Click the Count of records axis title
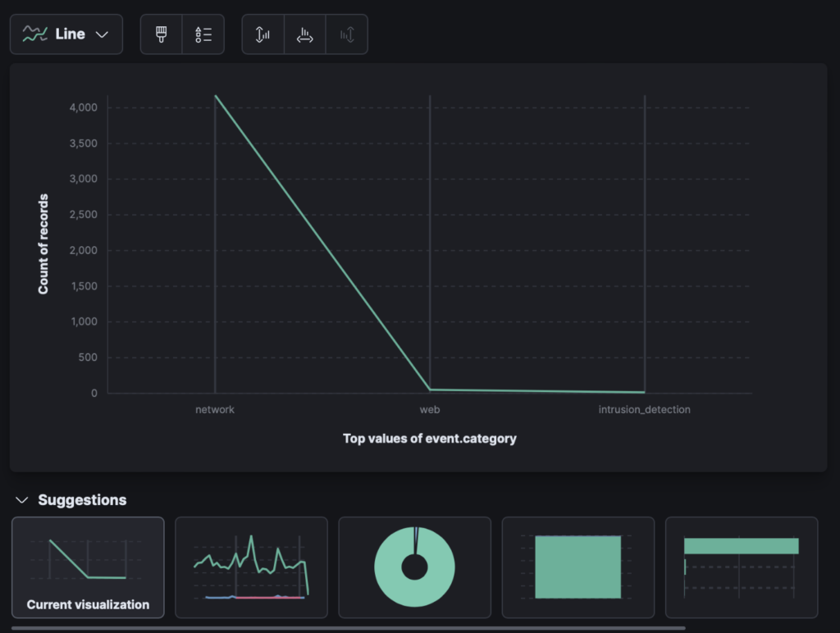This screenshot has width=840, height=633. (x=43, y=244)
